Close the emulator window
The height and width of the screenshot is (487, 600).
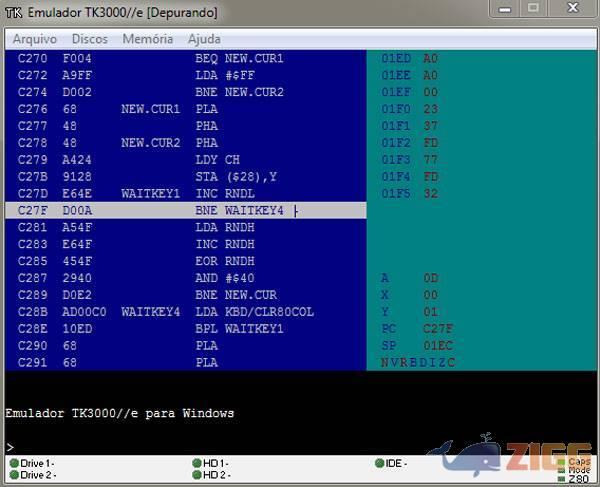[x=572, y=9]
